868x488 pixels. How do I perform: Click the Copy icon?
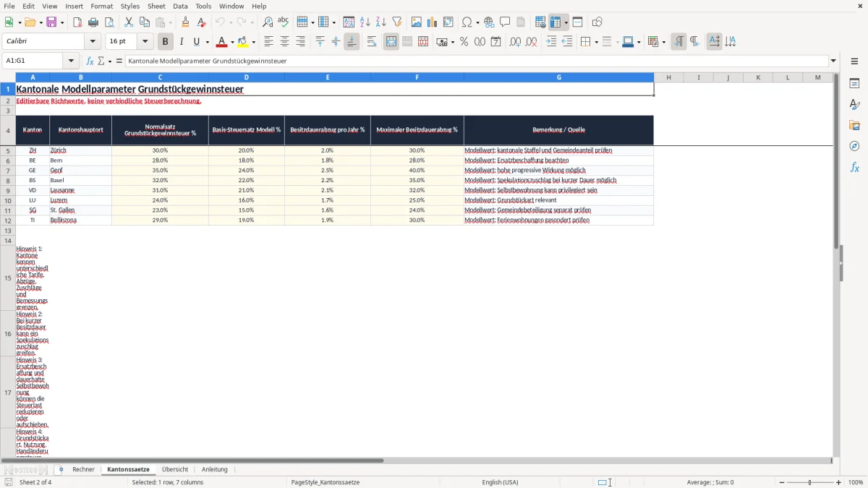tap(144, 22)
